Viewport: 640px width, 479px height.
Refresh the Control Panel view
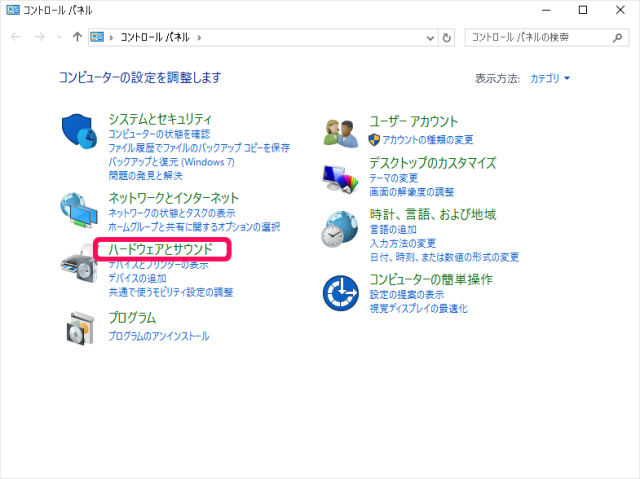coord(447,38)
